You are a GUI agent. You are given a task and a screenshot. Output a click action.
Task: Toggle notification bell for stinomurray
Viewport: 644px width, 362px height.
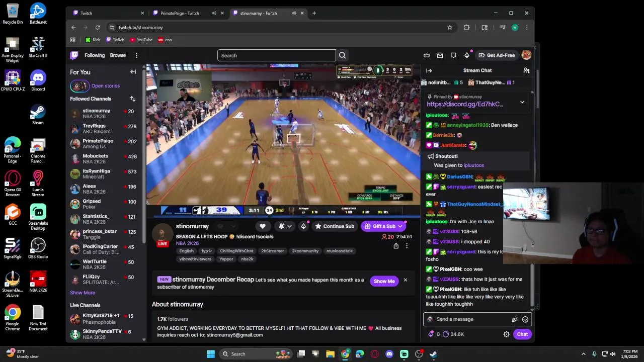[x=285, y=226]
